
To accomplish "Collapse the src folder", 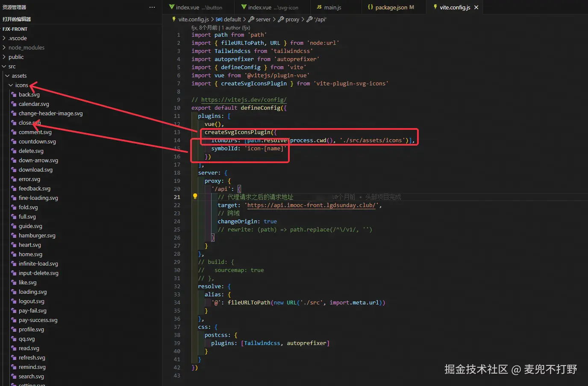I will point(4,66).
